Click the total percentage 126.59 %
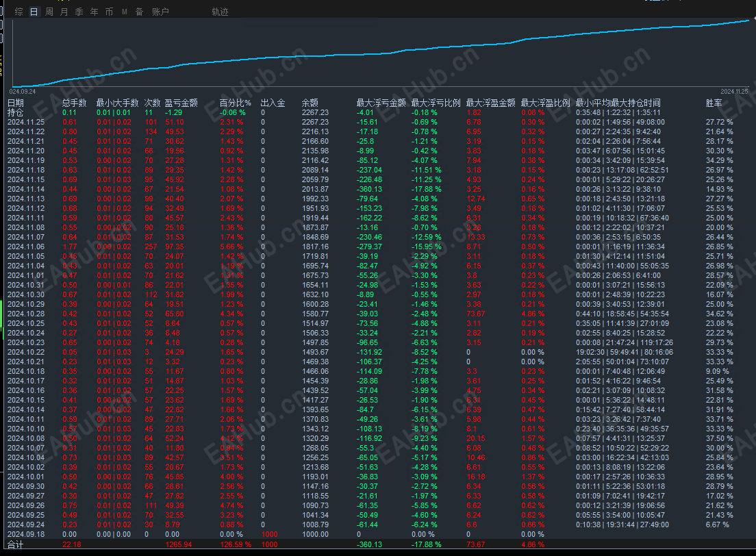This screenshot has width=756, height=556. coord(236,544)
